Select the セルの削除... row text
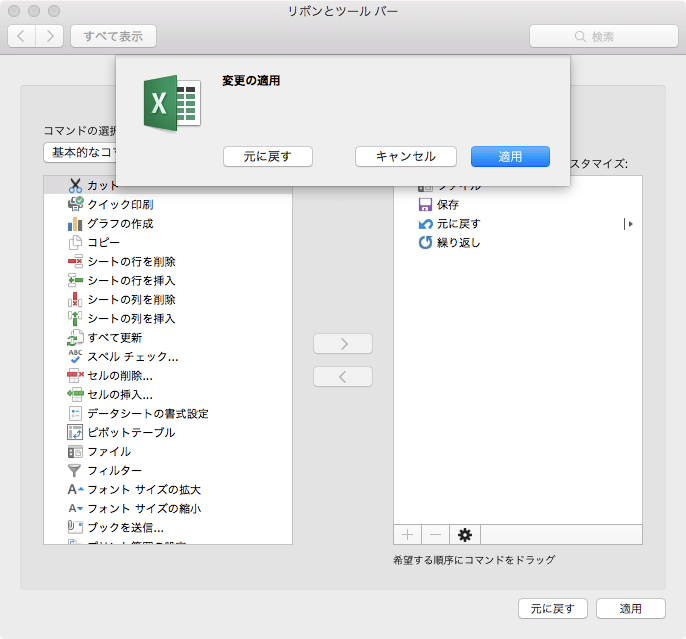Viewport: 686px width, 639px height. click(x=120, y=376)
